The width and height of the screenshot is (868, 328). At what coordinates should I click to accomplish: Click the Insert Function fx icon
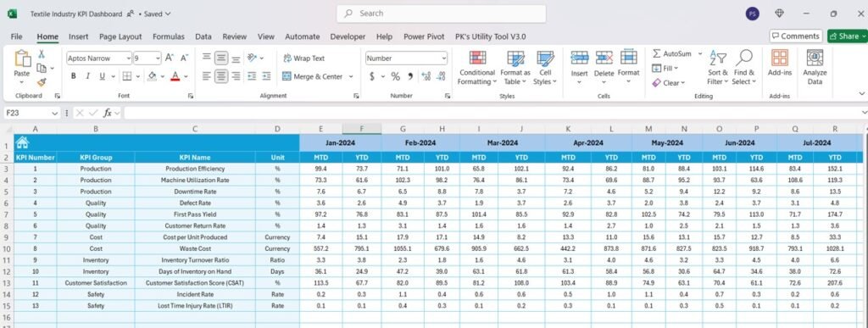pos(108,113)
